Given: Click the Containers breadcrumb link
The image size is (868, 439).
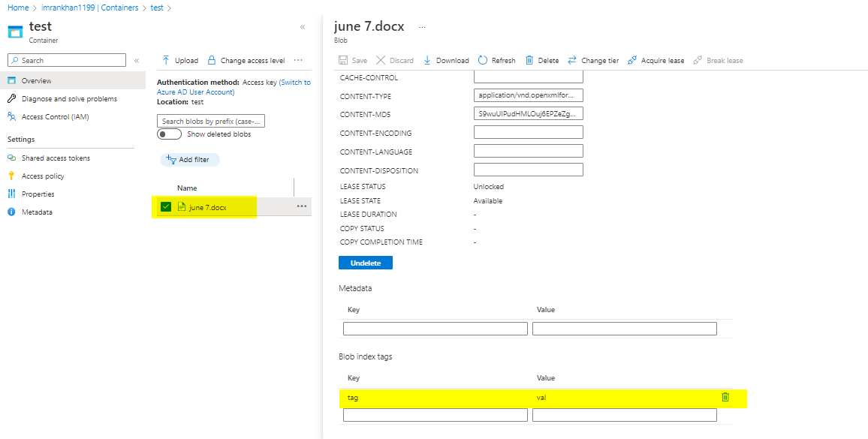Looking at the screenshot, I should 120,8.
